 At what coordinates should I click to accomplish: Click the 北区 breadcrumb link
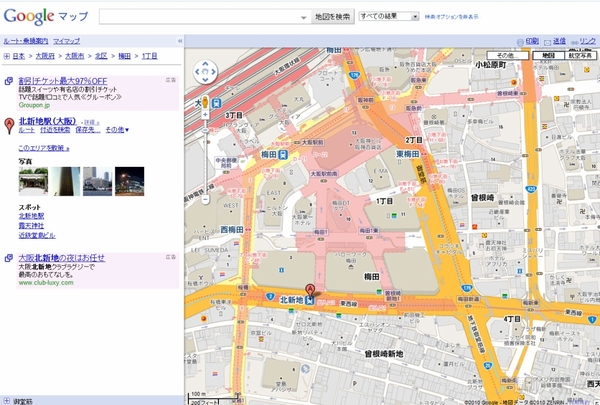tap(101, 56)
